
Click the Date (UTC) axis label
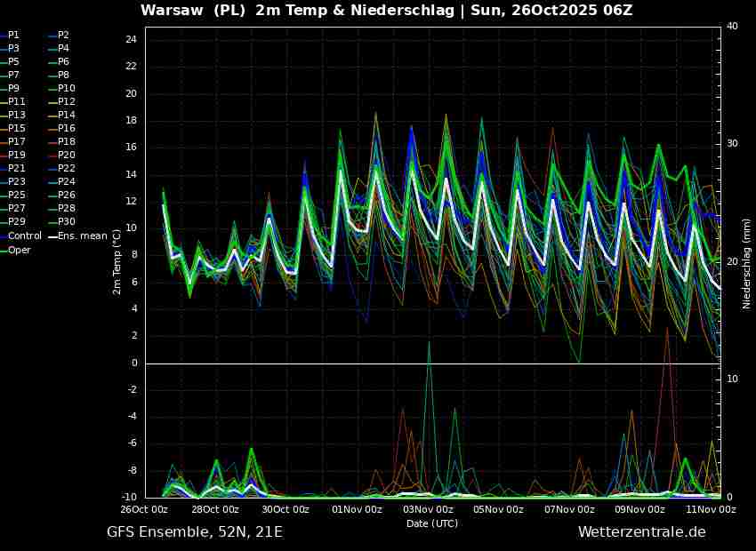click(x=432, y=523)
